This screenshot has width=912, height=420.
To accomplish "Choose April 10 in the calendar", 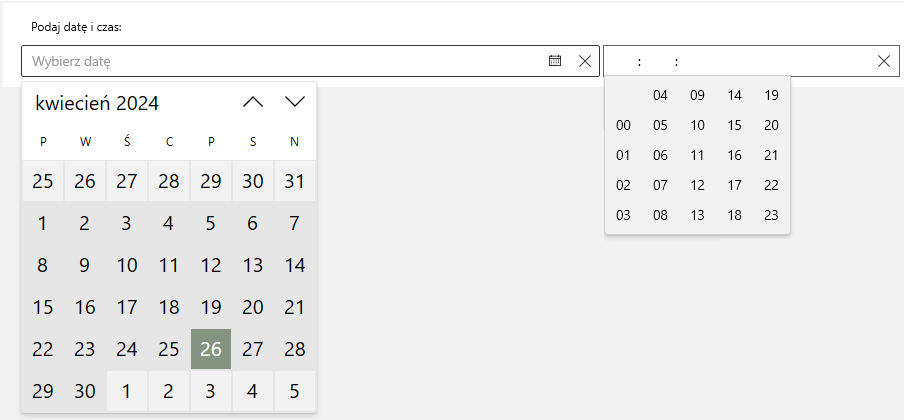I will (127, 265).
